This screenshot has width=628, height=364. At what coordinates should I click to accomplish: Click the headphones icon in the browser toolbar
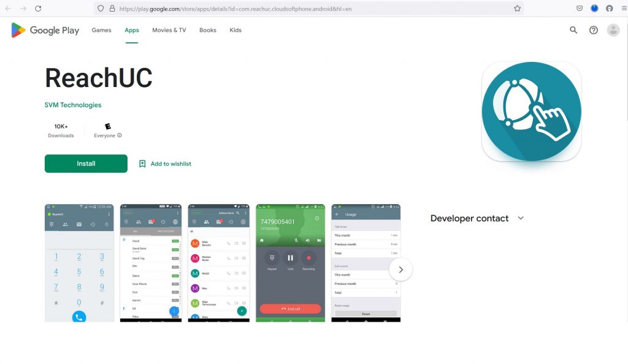point(609,9)
